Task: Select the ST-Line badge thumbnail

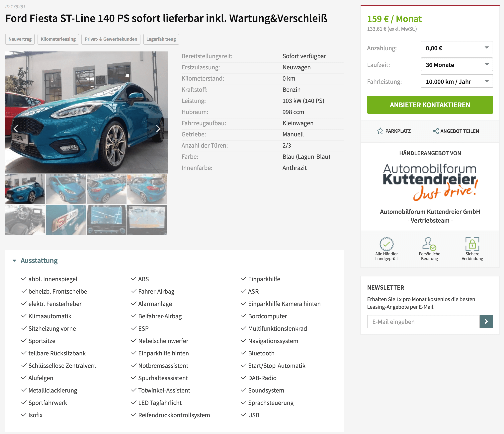Action: (x=66, y=220)
